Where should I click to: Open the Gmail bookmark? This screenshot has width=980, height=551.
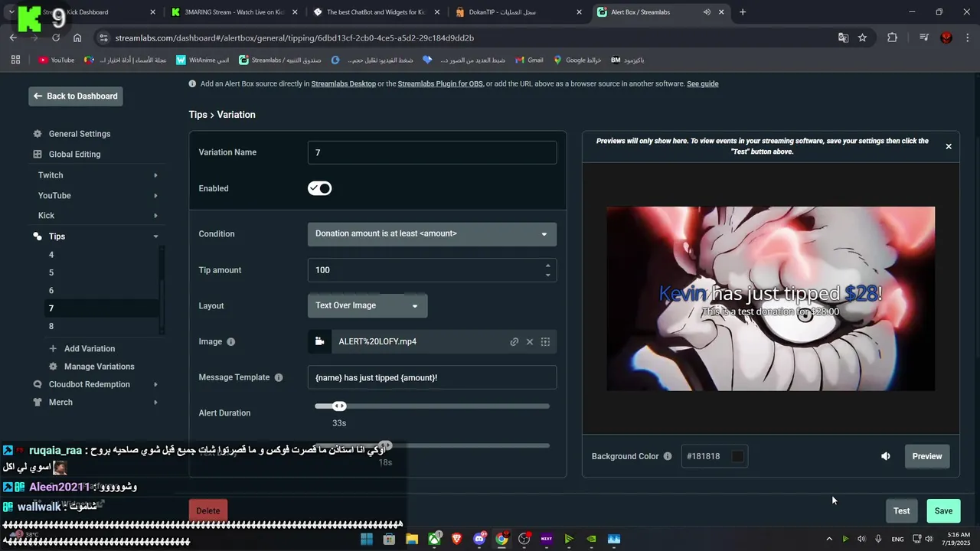pos(529,60)
